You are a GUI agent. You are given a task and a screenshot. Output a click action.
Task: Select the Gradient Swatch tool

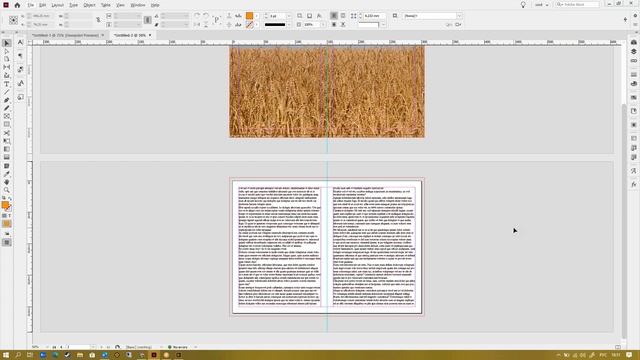tap(7, 149)
